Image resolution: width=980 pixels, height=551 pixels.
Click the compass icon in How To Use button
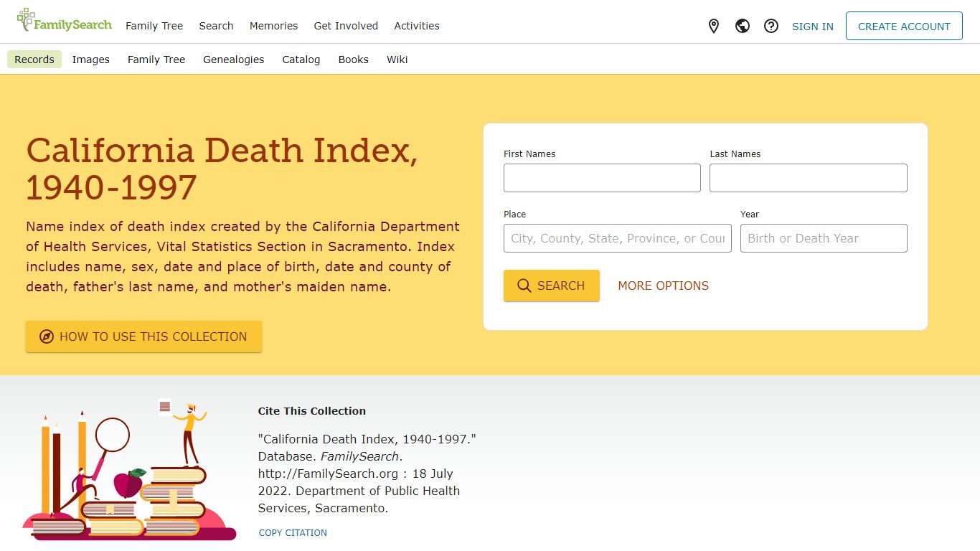47,336
